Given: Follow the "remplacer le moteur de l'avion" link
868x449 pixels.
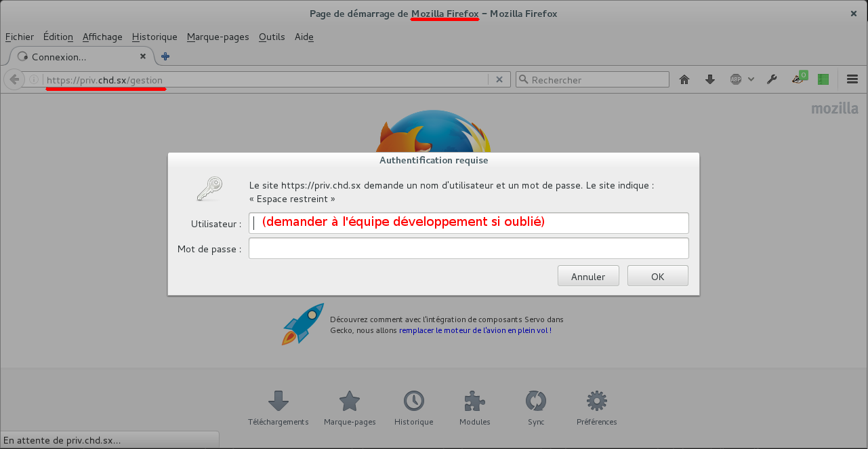Looking at the screenshot, I should point(475,330).
